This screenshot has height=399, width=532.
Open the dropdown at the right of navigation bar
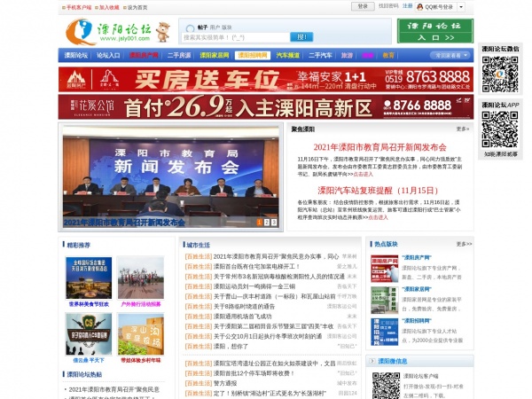coord(450,55)
